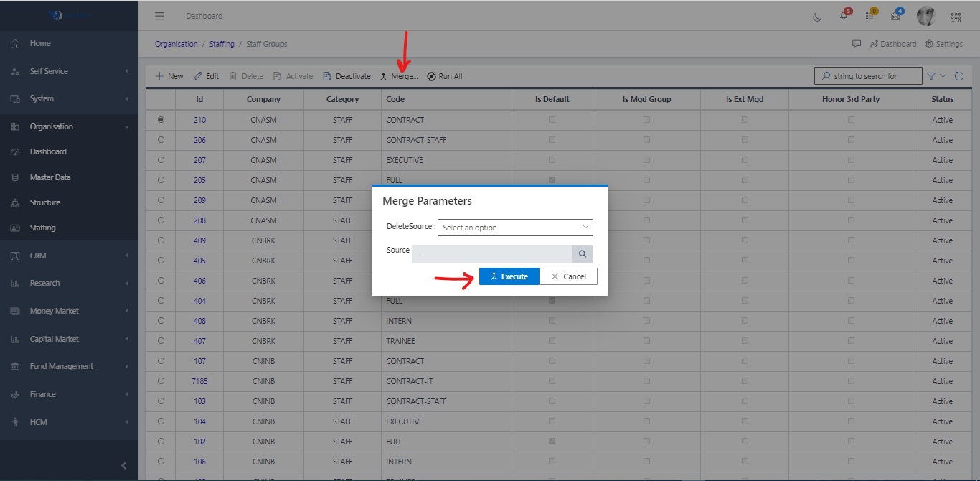
Task: Open the mail envelope icon
Action: coord(895,17)
